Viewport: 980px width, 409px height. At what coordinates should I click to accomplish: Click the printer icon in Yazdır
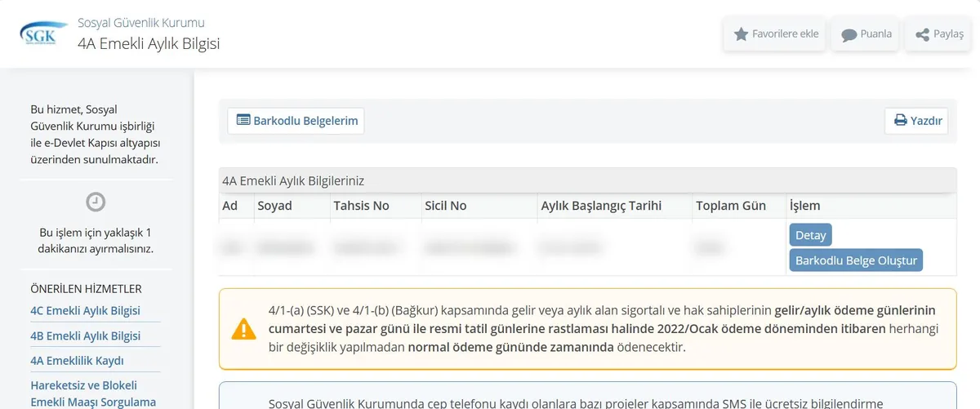click(901, 121)
